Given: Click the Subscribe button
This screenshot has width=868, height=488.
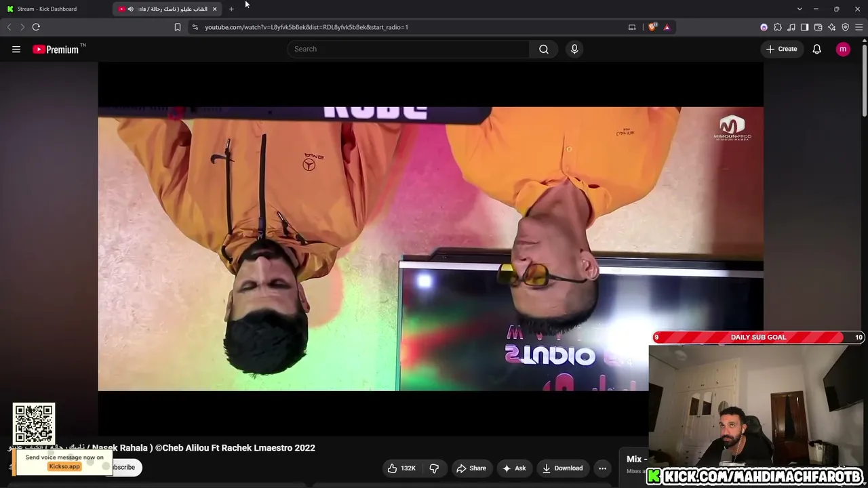Looking at the screenshot, I should point(124,467).
